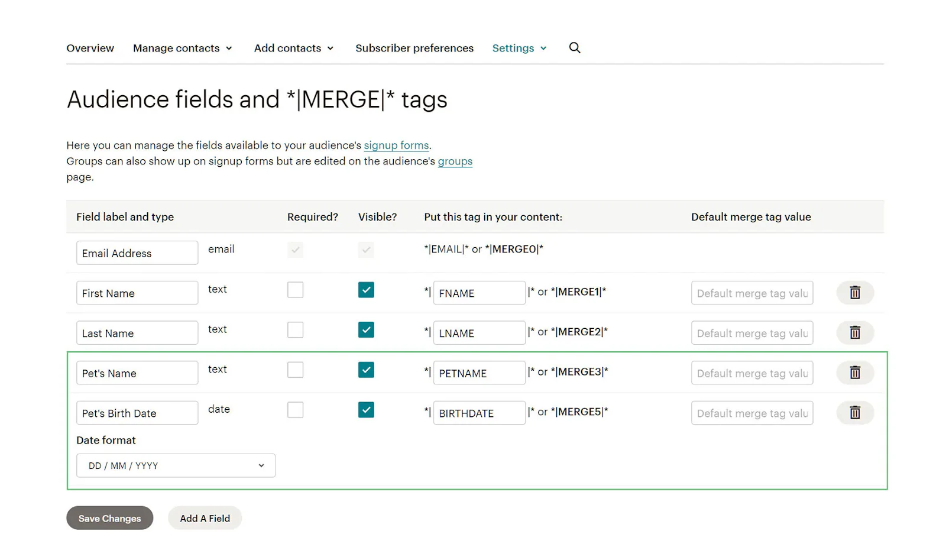
Task: Select the Date format label
Action: [x=106, y=440]
